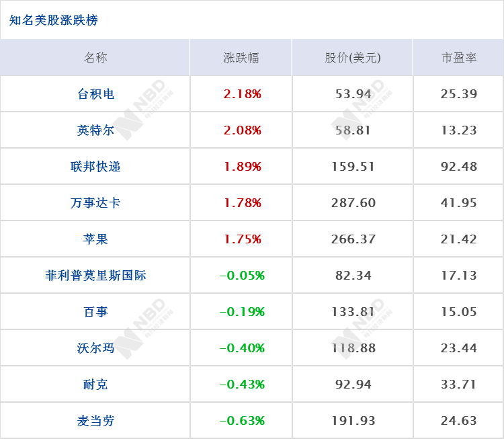Click the 287.60 price cell

pyautogui.click(x=353, y=203)
